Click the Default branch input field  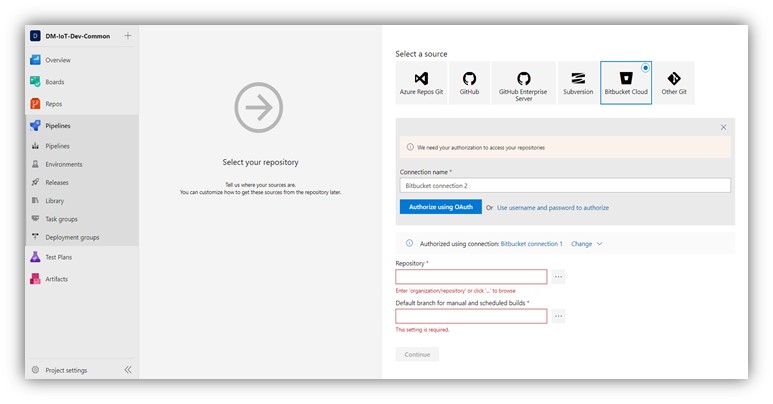pos(471,316)
